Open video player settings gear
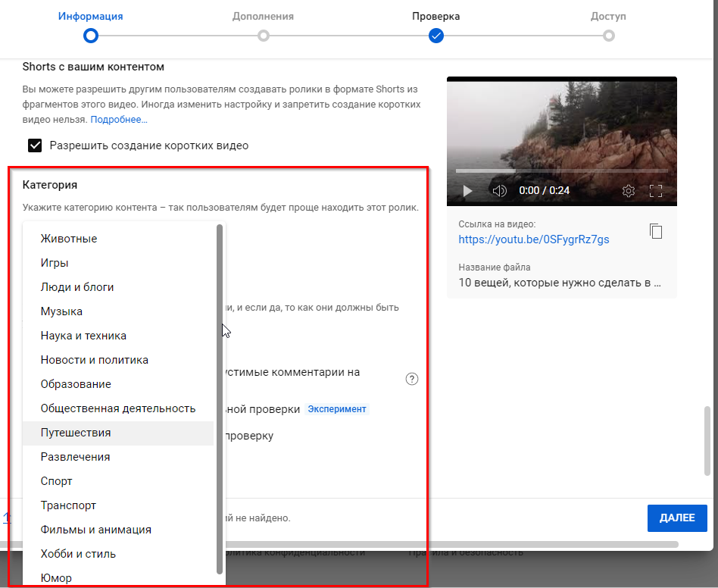The width and height of the screenshot is (718, 588). [628, 191]
